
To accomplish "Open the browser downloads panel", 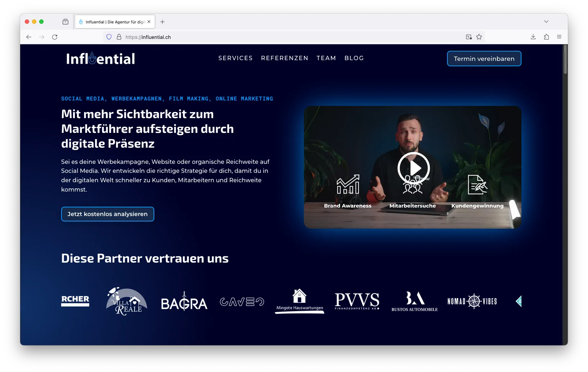I will [x=533, y=37].
